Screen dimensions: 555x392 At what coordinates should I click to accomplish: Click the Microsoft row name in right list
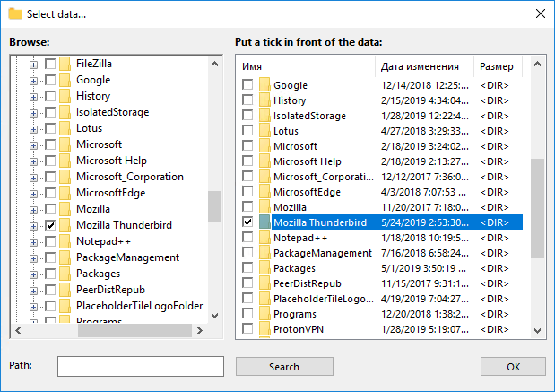pos(295,146)
